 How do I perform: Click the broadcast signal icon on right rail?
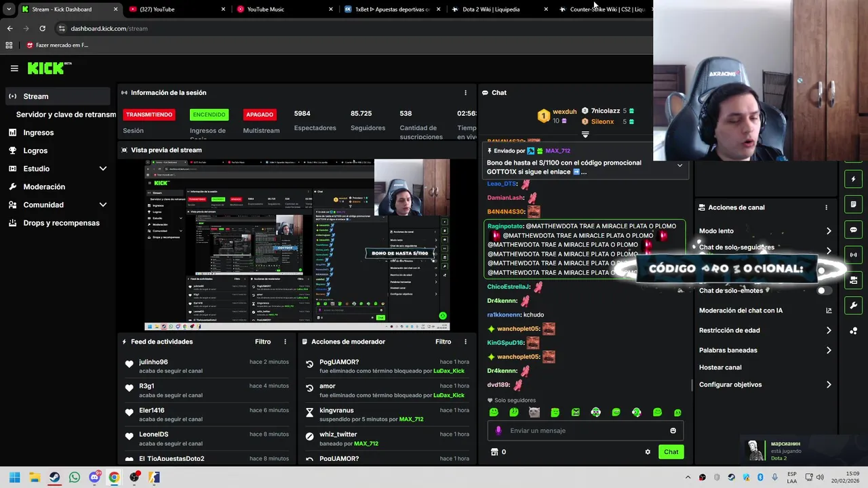point(853,255)
